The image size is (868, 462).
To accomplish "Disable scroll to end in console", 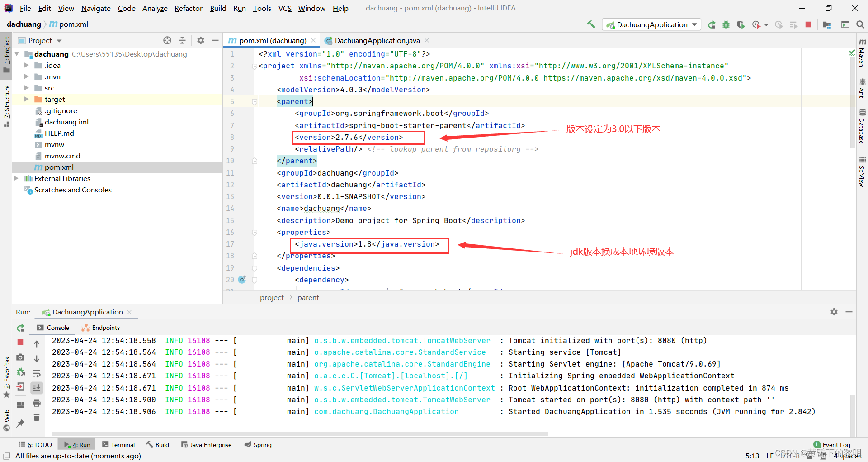I will pos(37,387).
